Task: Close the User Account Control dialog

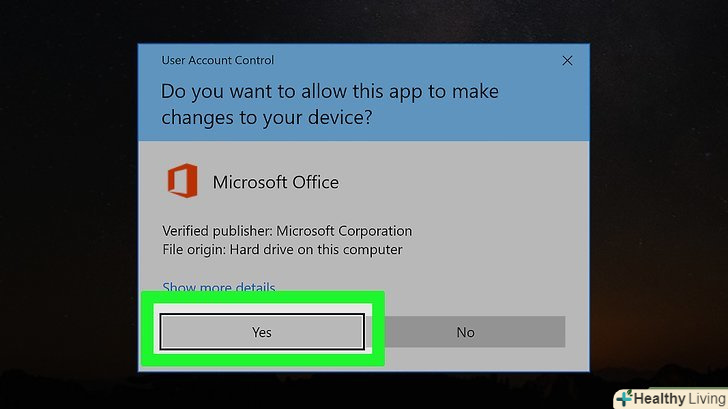Action: coord(568,60)
